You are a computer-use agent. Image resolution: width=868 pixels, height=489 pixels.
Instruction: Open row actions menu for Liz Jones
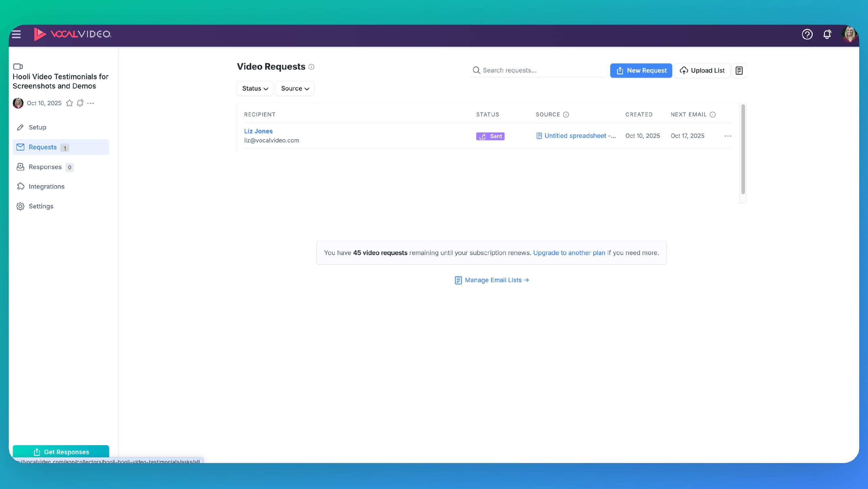pyautogui.click(x=728, y=136)
